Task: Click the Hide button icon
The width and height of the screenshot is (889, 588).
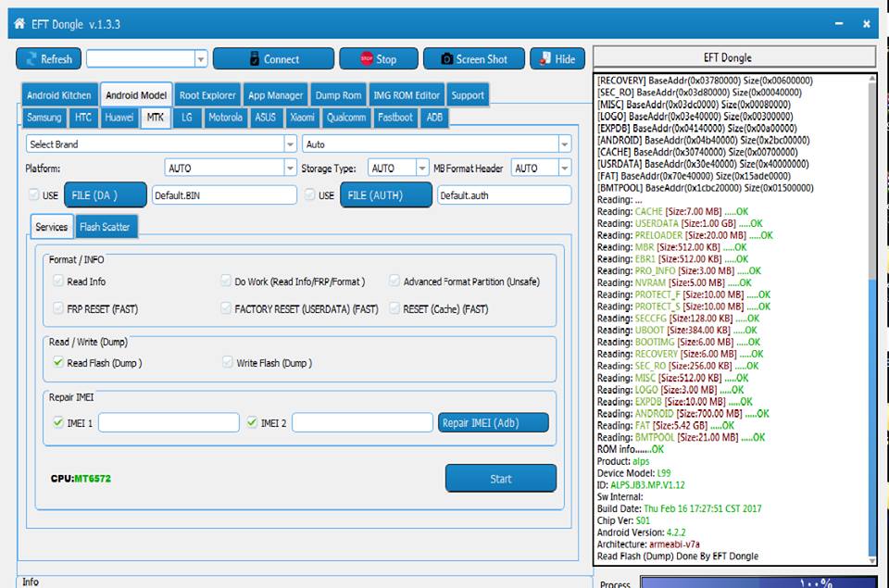Action: point(545,58)
